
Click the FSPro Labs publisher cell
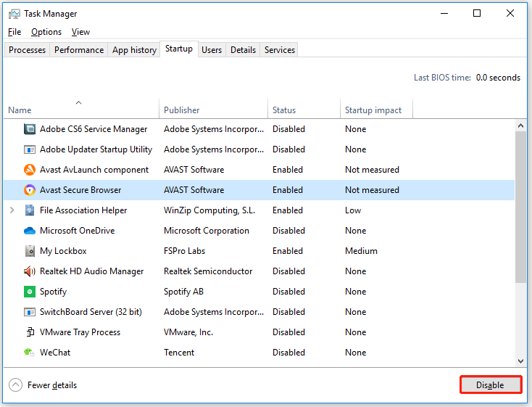(185, 251)
